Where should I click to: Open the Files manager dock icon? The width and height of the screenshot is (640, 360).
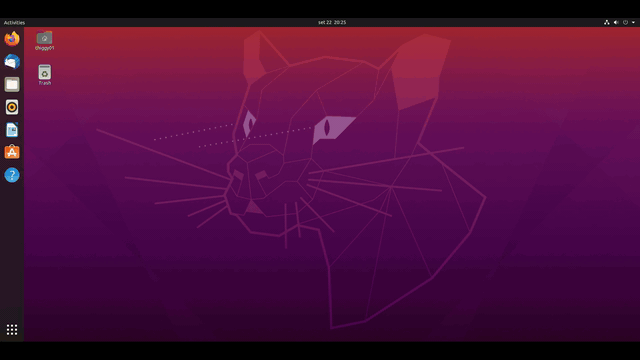point(12,84)
